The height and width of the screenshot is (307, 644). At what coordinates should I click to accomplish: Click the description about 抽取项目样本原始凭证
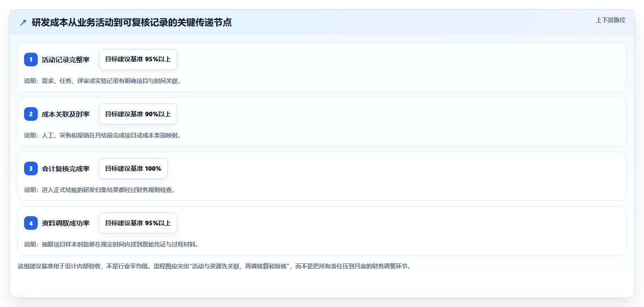coord(111,244)
